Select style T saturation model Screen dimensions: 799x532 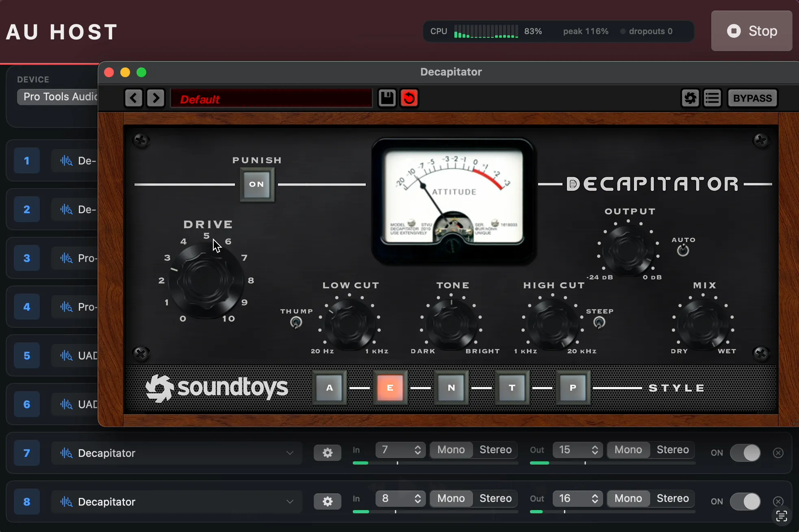coord(512,388)
